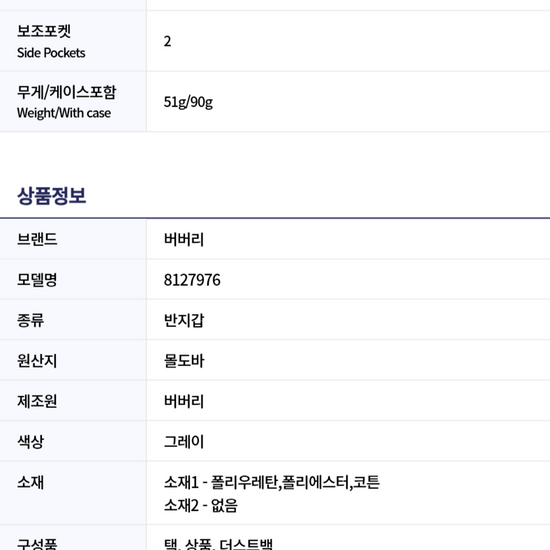Click the color value 그레이
The height and width of the screenshot is (550, 550).
click(x=184, y=441)
